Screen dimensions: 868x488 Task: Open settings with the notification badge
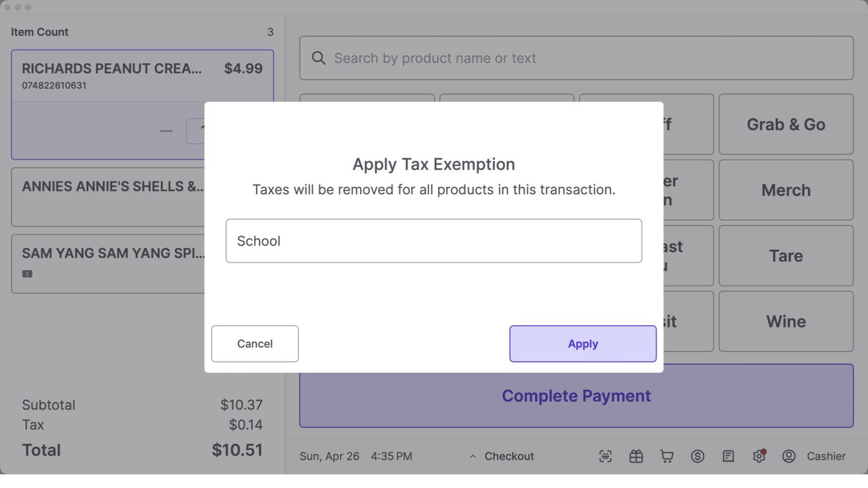759,456
